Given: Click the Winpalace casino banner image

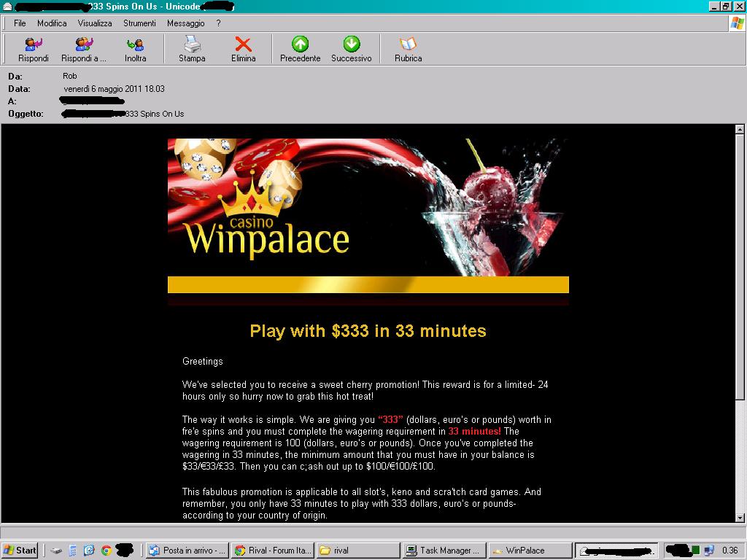Looking at the screenshot, I should pyautogui.click(x=368, y=208).
